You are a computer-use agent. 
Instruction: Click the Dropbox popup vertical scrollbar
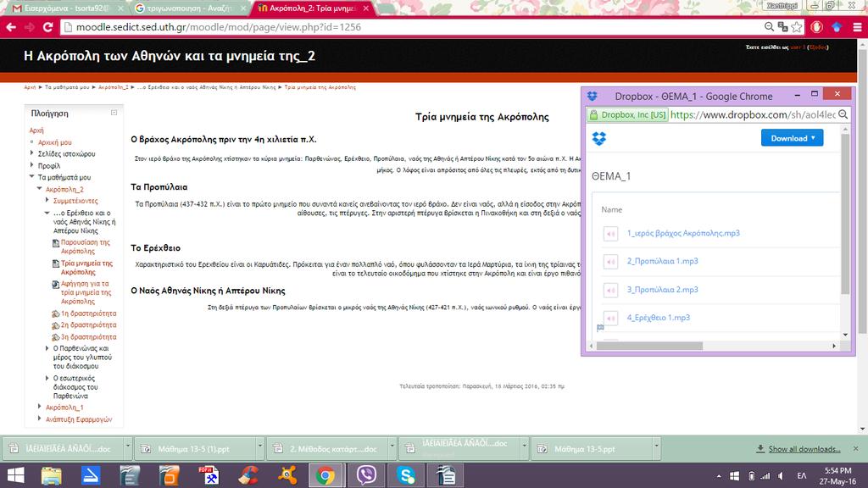[845, 216]
